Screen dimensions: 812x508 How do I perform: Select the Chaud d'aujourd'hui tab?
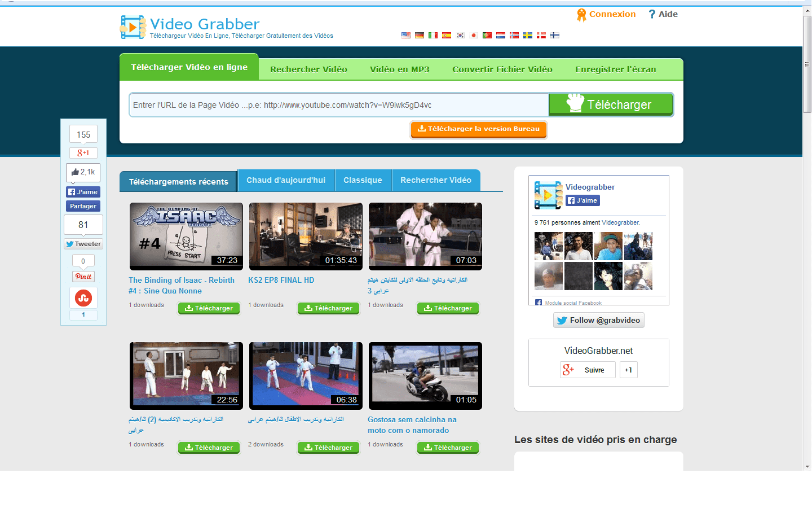286,180
